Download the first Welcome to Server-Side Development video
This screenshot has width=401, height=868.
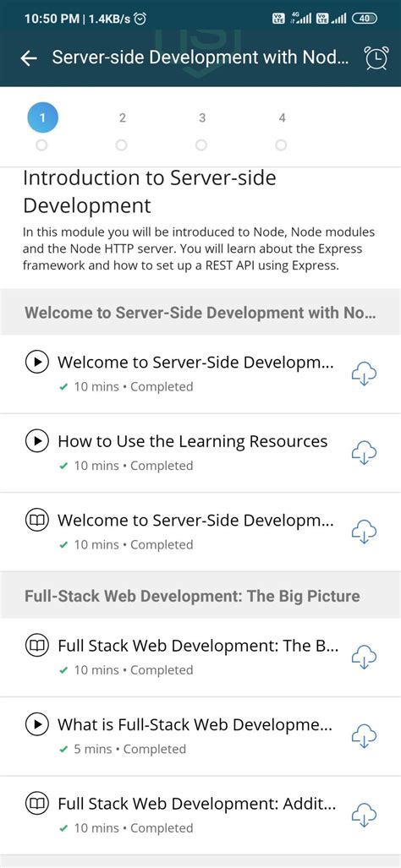[x=364, y=374]
